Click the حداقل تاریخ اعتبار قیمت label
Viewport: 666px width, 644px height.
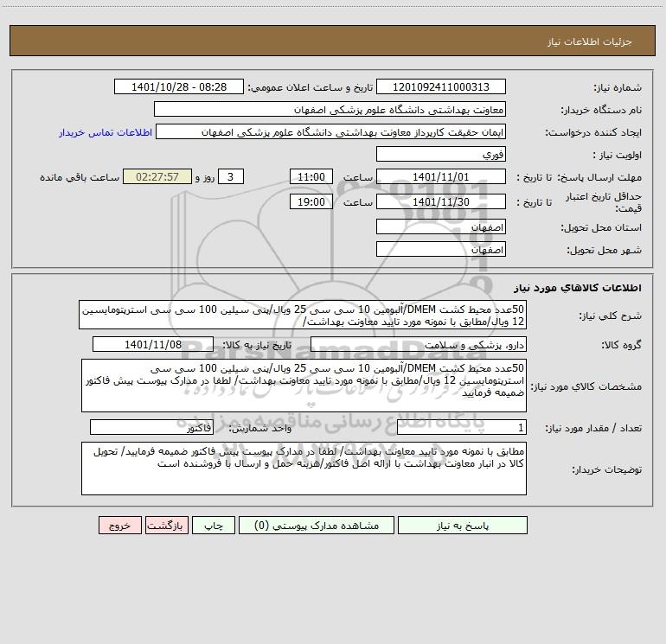[x=603, y=202]
